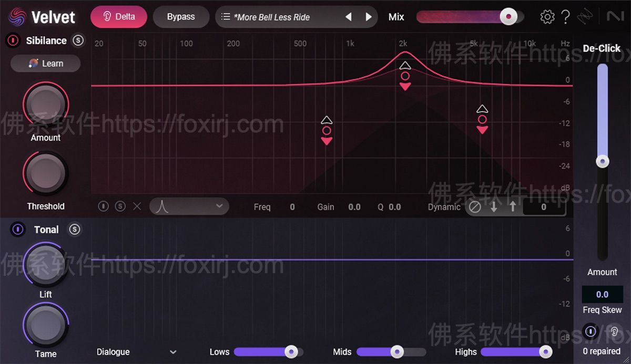Disable band dynamics with the no-symbol icon
The image size is (631, 364).
pyautogui.click(x=475, y=207)
